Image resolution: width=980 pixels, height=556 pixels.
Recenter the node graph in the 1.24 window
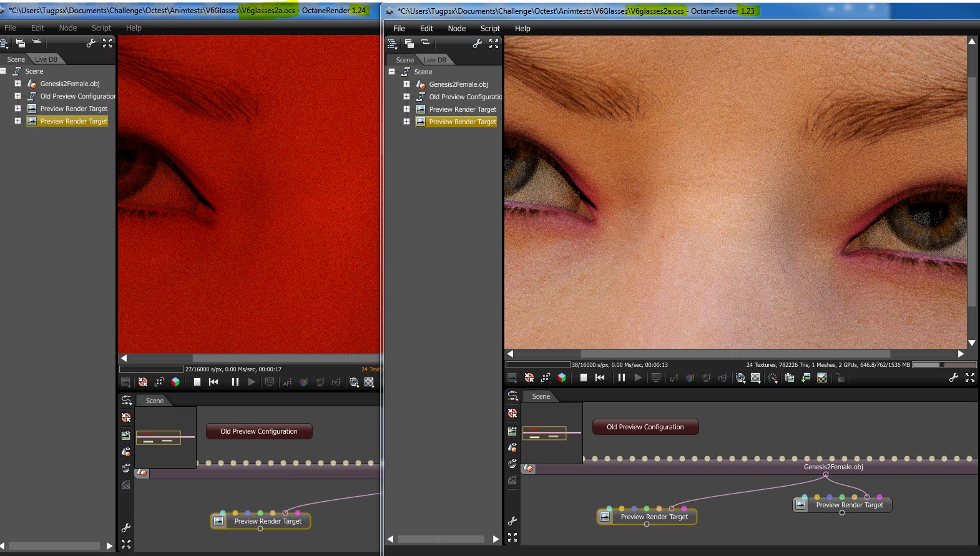(126, 417)
